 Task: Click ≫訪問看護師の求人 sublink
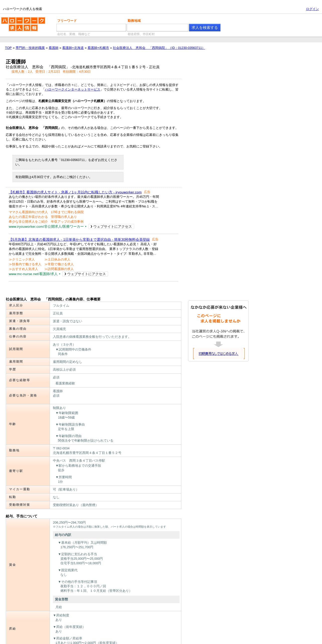point(59,269)
